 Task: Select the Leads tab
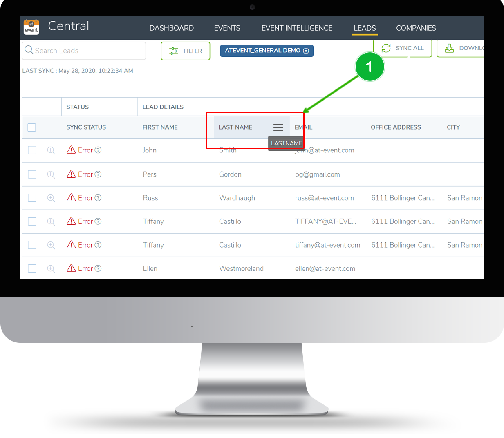click(365, 28)
